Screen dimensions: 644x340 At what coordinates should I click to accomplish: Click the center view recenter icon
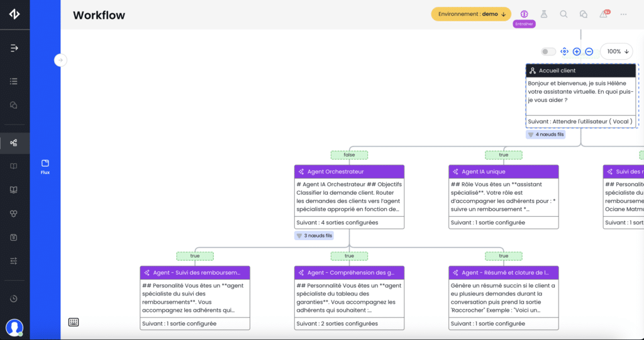[x=564, y=52]
